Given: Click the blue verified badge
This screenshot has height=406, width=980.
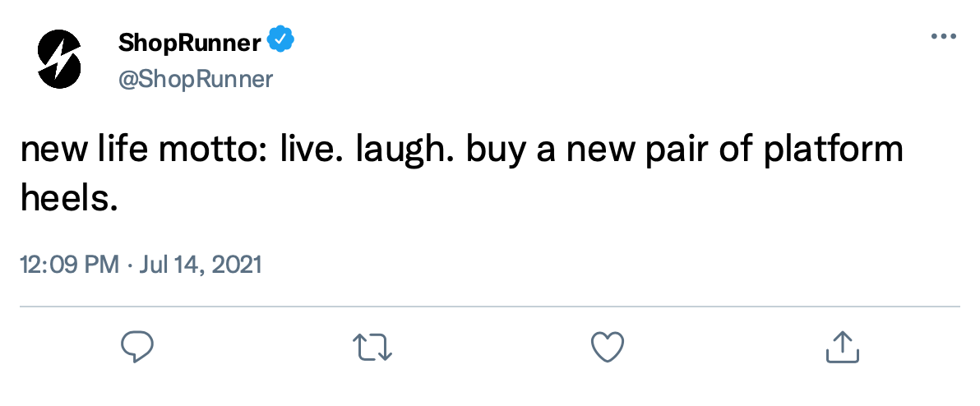Looking at the screenshot, I should [283, 39].
